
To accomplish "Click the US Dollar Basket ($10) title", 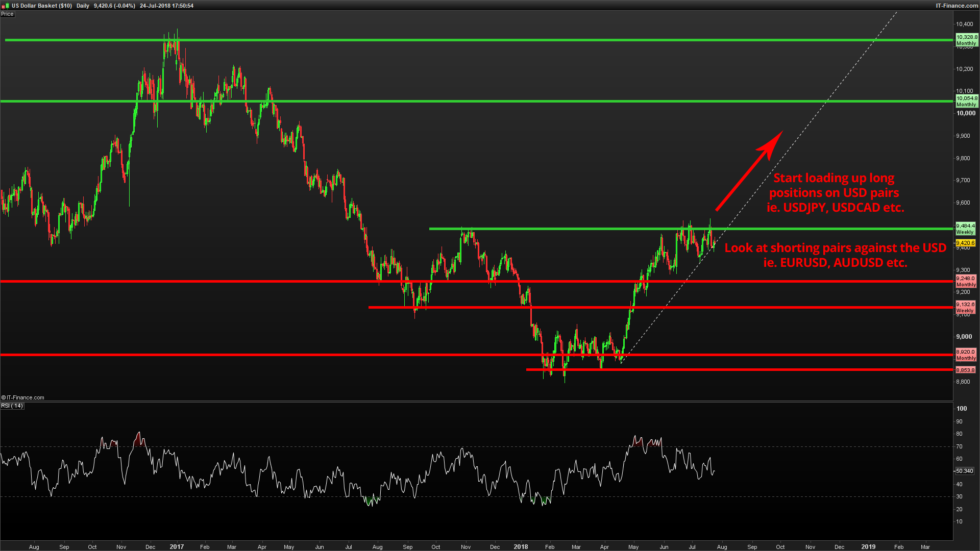I will (42, 6).
